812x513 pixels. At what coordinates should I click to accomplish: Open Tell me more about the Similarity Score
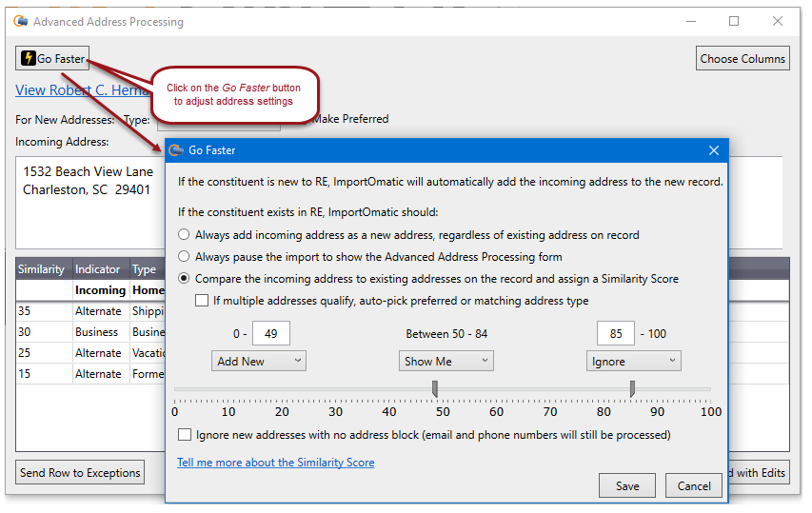click(x=275, y=463)
